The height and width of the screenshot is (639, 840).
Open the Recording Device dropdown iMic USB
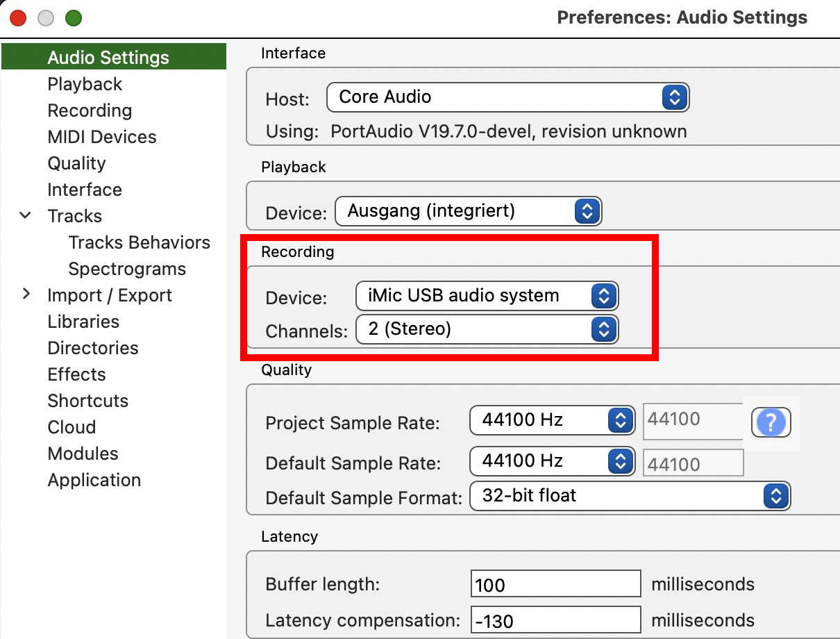pos(487,296)
